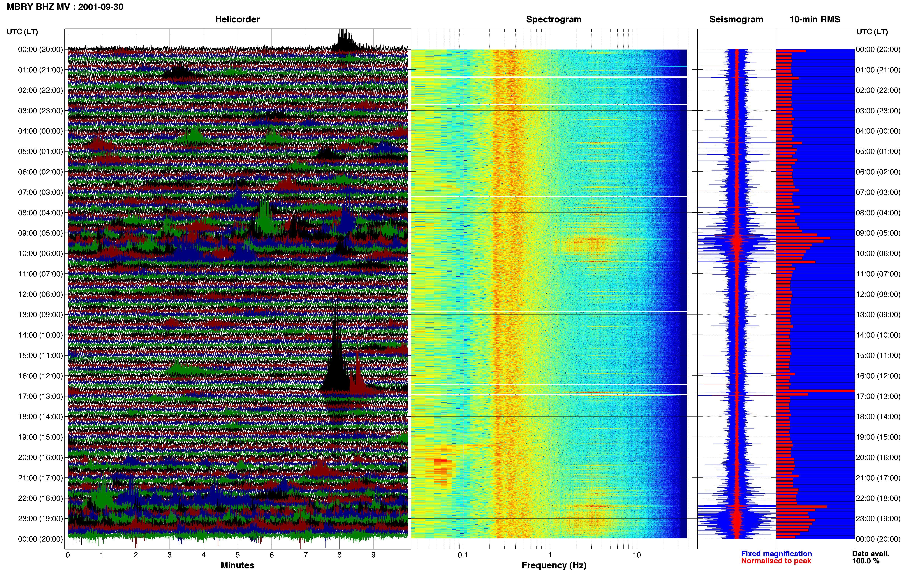Image resolution: width=924 pixels, height=578 pixels.
Task: Click the left '20:00 (16:00)' time label
Action: tap(41, 458)
